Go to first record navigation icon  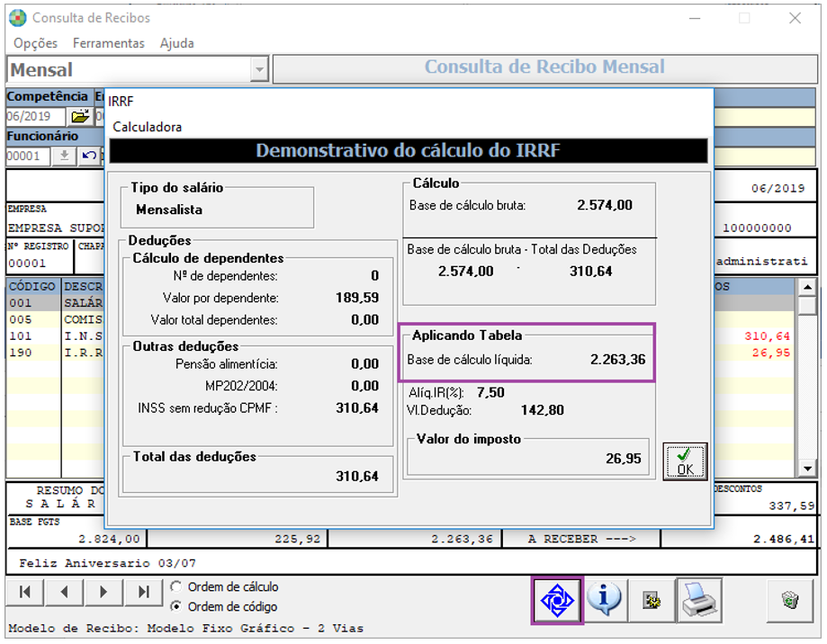(25, 592)
